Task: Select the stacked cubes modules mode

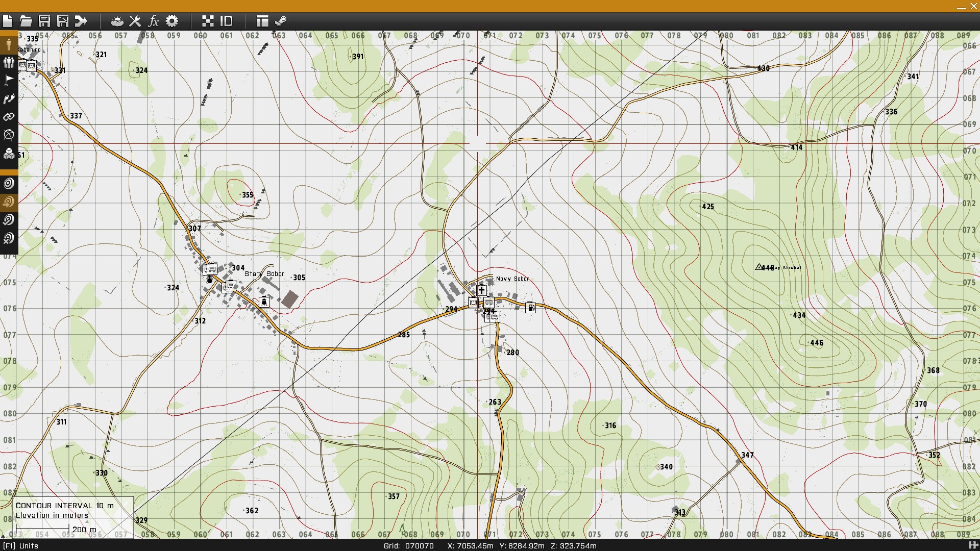Action: point(9,153)
